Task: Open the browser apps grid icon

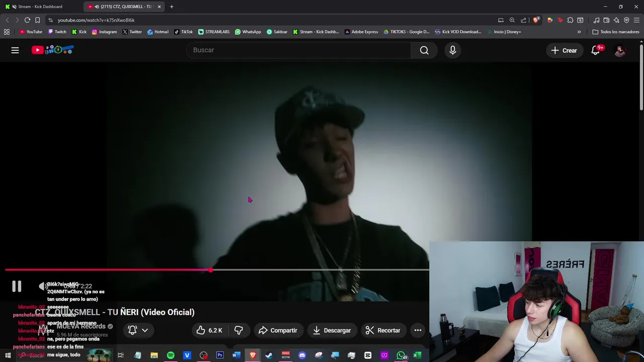Action: coord(7,32)
